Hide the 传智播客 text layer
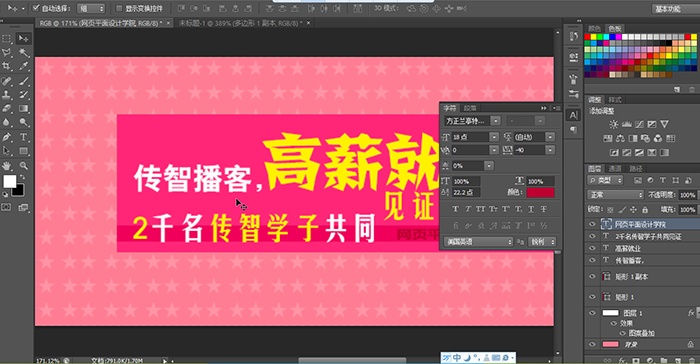 coord(592,260)
